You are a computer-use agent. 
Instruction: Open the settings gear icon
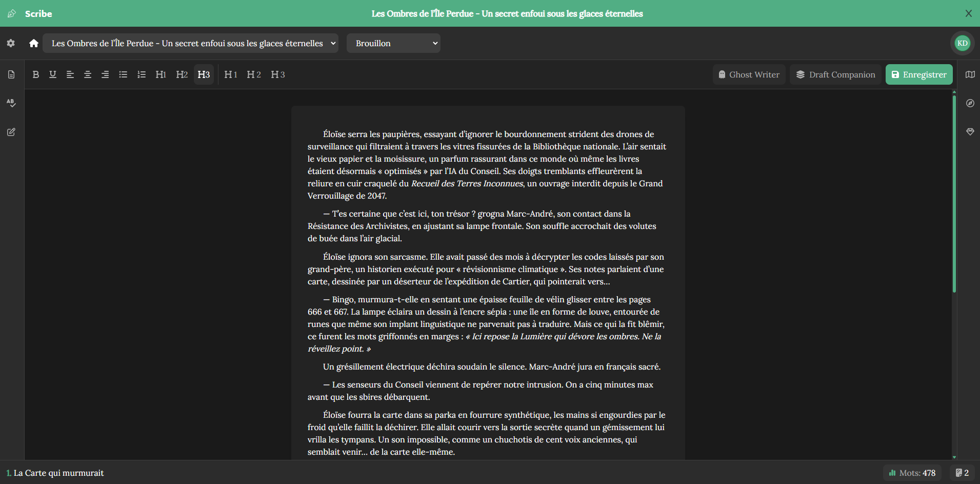coord(11,43)
